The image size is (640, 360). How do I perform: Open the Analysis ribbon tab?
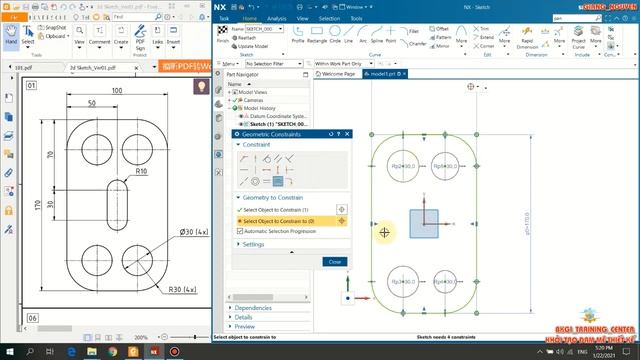click(x=277, y=18)
